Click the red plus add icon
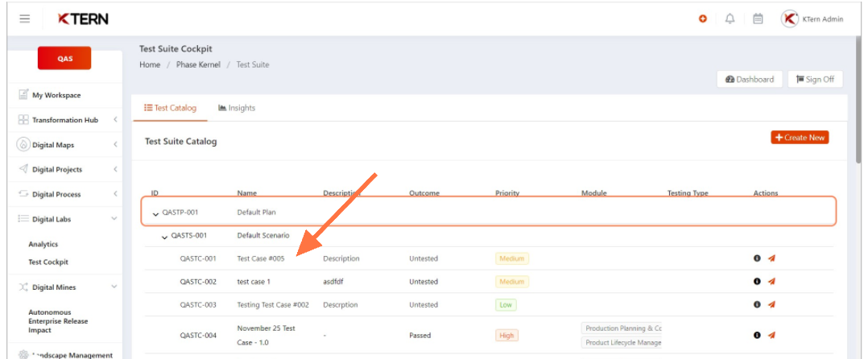Image resolution: width=868 pixels, height=359 pixels. pos(702,19)
